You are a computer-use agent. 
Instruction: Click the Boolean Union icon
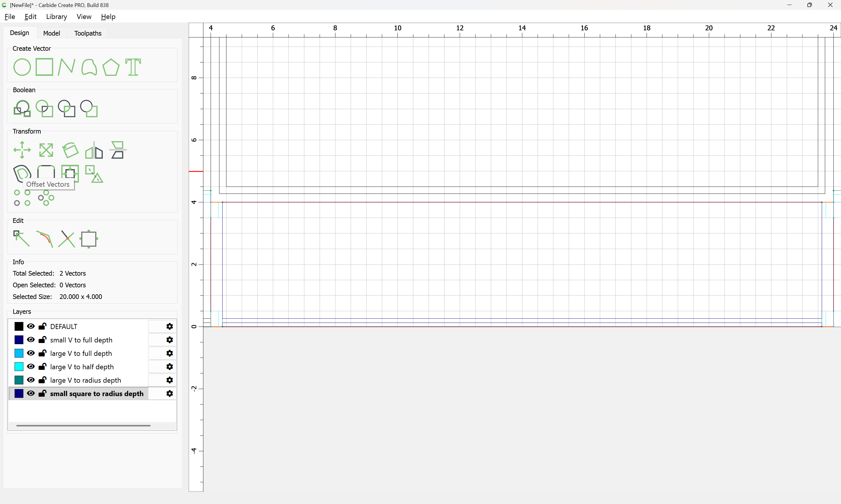22,109
